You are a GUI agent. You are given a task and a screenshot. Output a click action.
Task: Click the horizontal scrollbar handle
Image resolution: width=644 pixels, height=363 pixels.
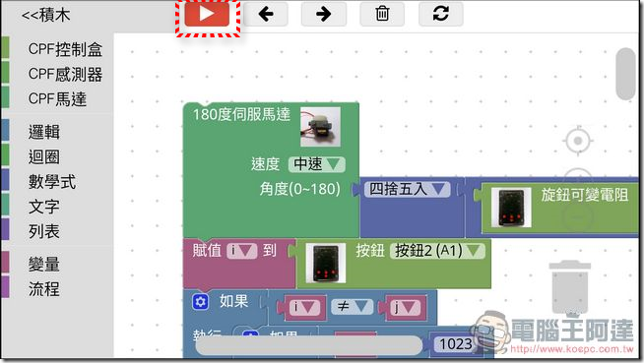point(309,345)
